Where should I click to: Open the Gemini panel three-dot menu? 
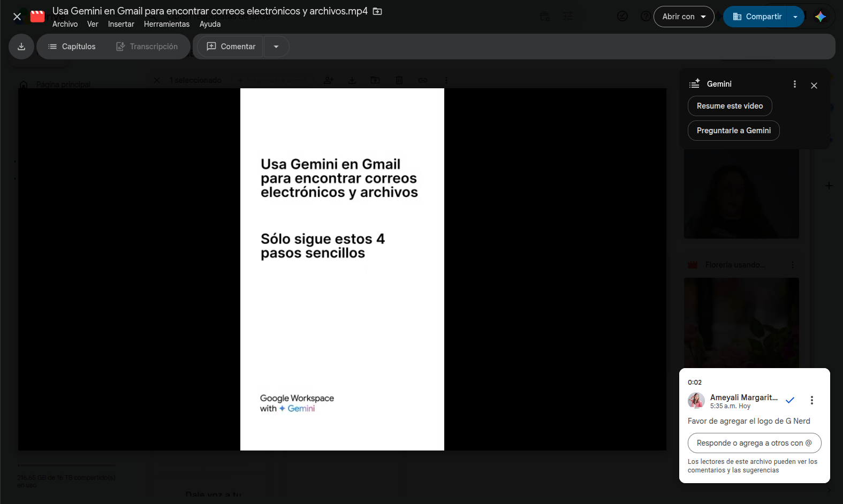795,84
